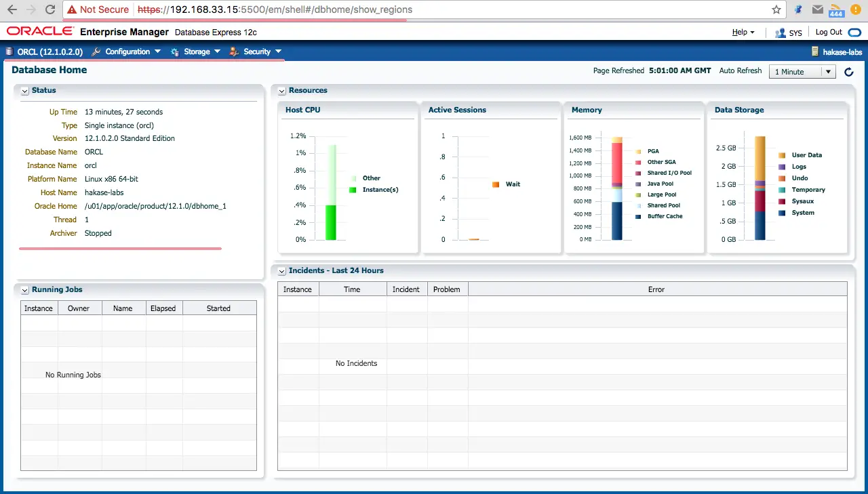Sort Running Jobs by Name column header
Screen dimensions: 868x494
click(x=123, y=308)
